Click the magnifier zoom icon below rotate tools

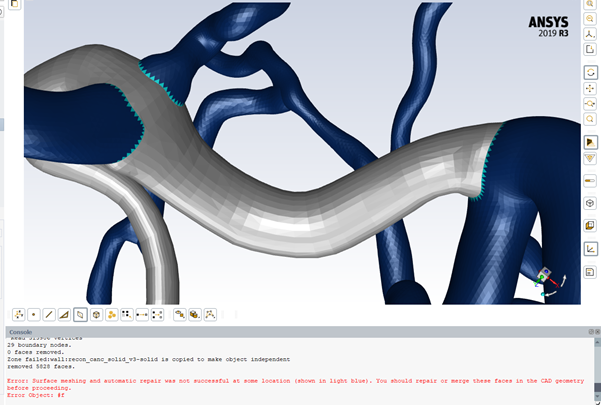tap(590, 119)
